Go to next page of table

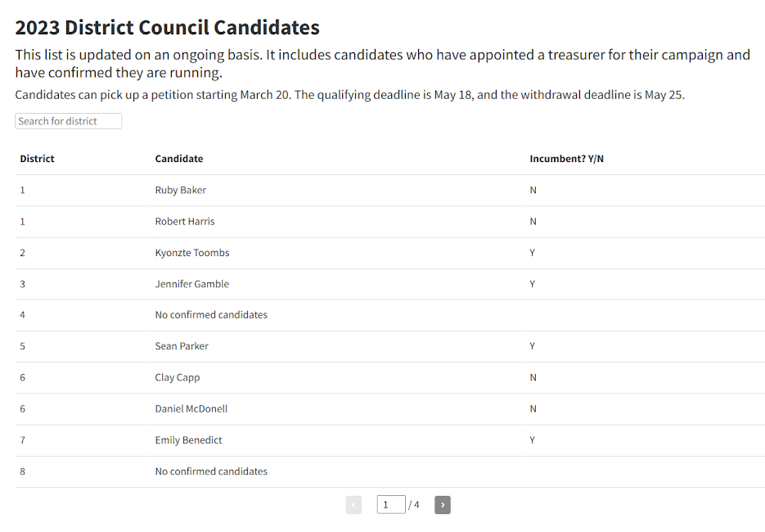point(442,505)
